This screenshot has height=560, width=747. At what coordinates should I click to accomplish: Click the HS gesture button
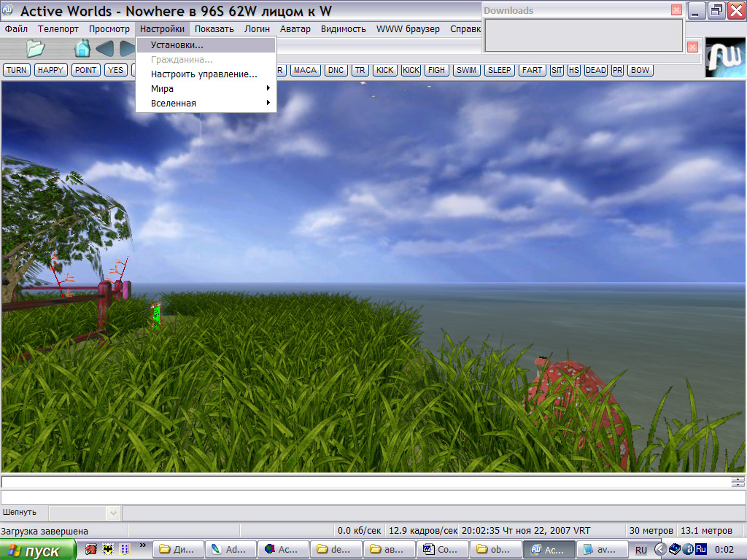(x=573, y=70)
